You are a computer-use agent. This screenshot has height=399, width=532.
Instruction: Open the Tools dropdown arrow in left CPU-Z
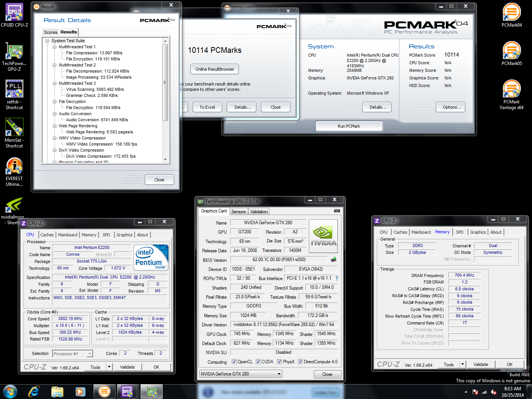[109, 367]
